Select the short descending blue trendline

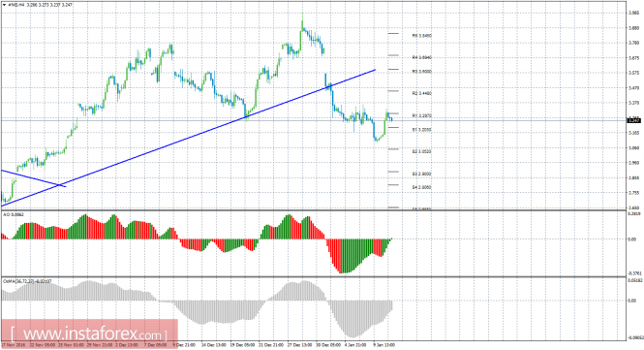pos(34,178)
